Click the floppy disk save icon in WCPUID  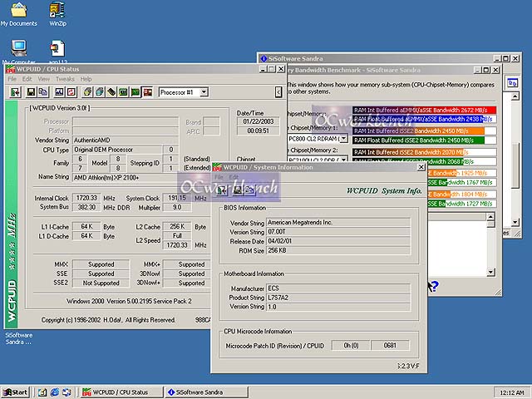point(31,92)
